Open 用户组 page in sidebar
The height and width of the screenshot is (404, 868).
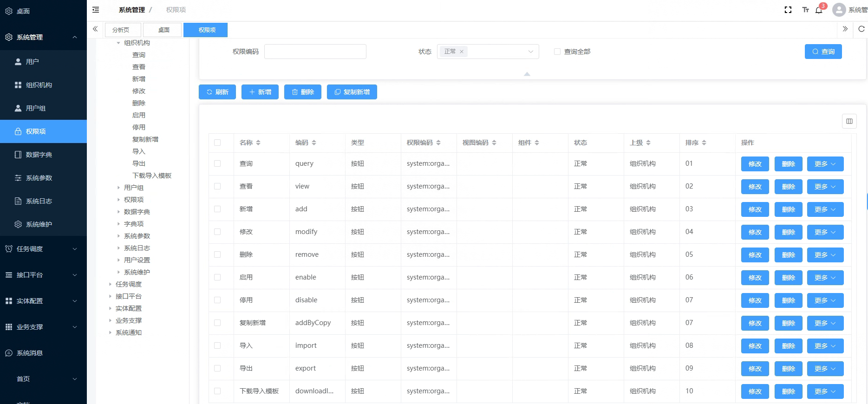[x=43, y=108]
